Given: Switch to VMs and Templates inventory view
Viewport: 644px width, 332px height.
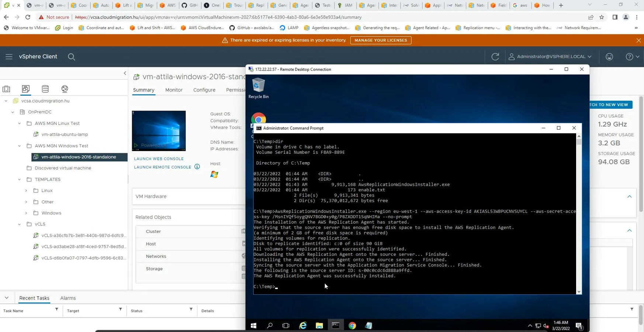Looking at the screenshot, I should click(25, 89).
